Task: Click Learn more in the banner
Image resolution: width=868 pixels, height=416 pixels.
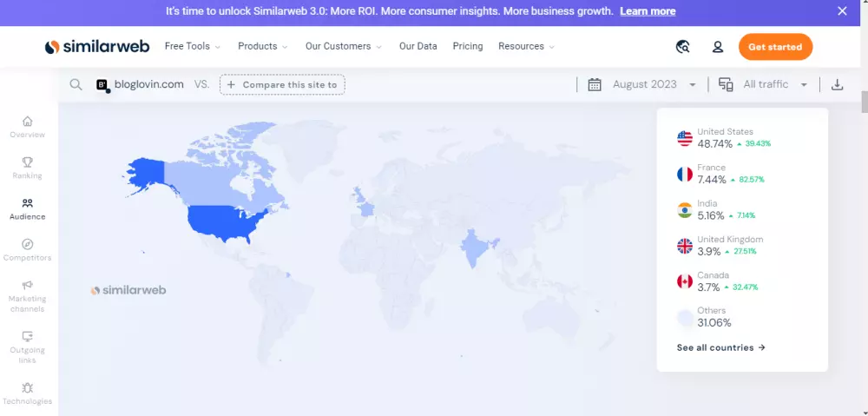Action: pyautogui.click(x=648, y=11)
